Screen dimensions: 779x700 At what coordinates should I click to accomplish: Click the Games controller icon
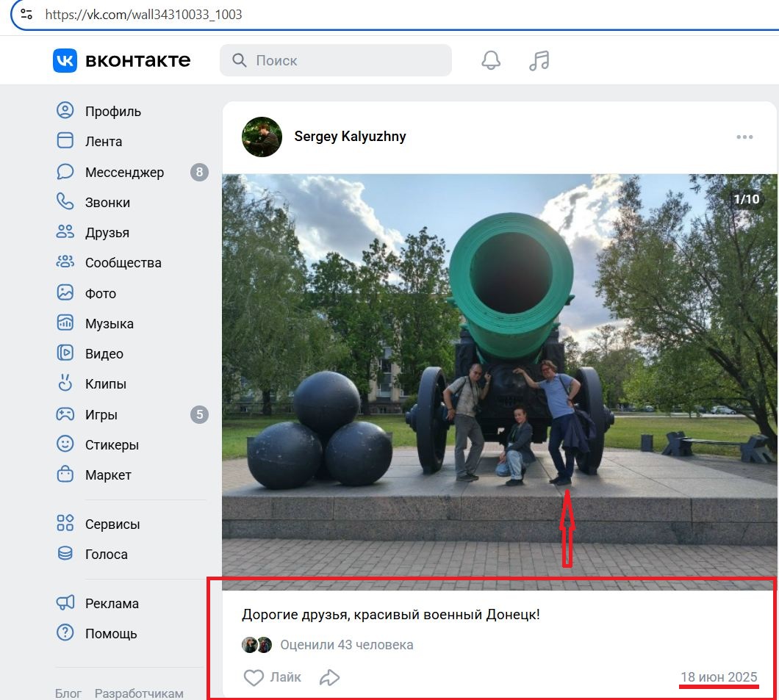click(65, 414)
